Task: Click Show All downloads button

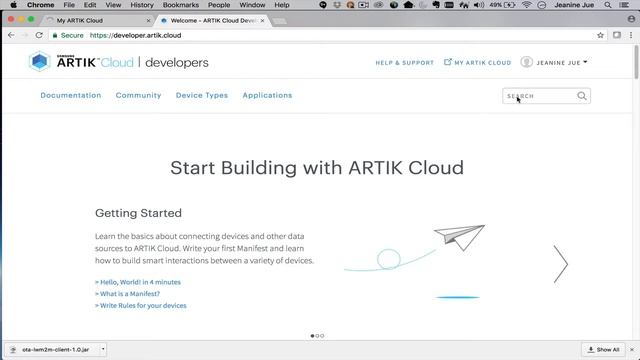Action: 603,350
